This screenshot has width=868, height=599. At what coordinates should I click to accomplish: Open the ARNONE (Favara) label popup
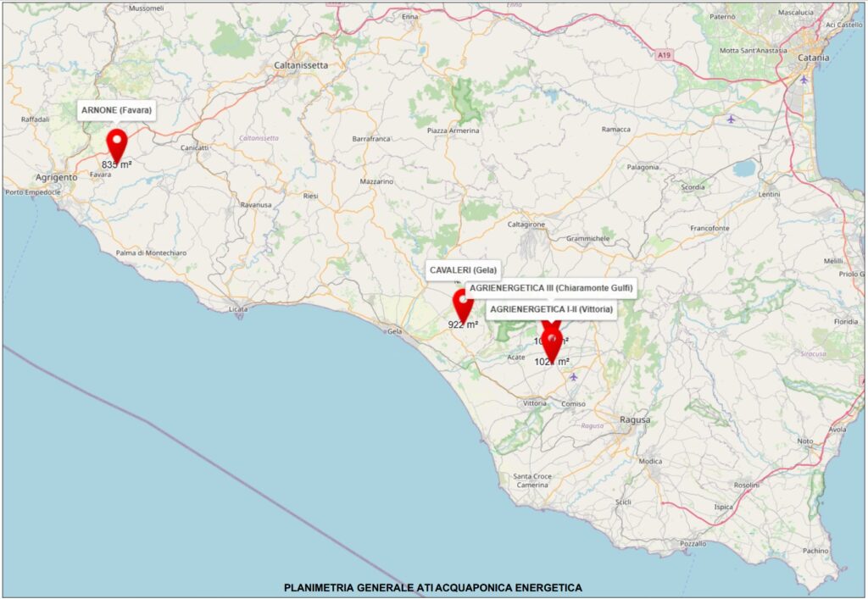tap(115, 110)
